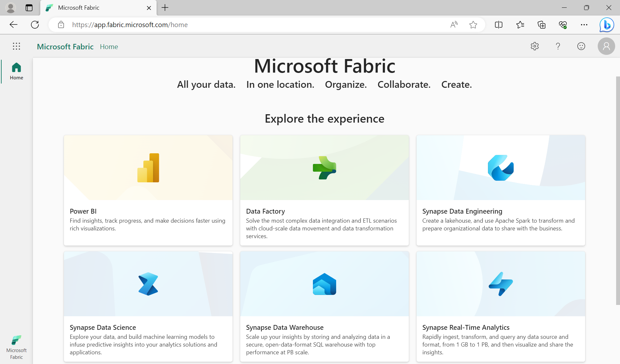Open the Power BI experience card

148,190
